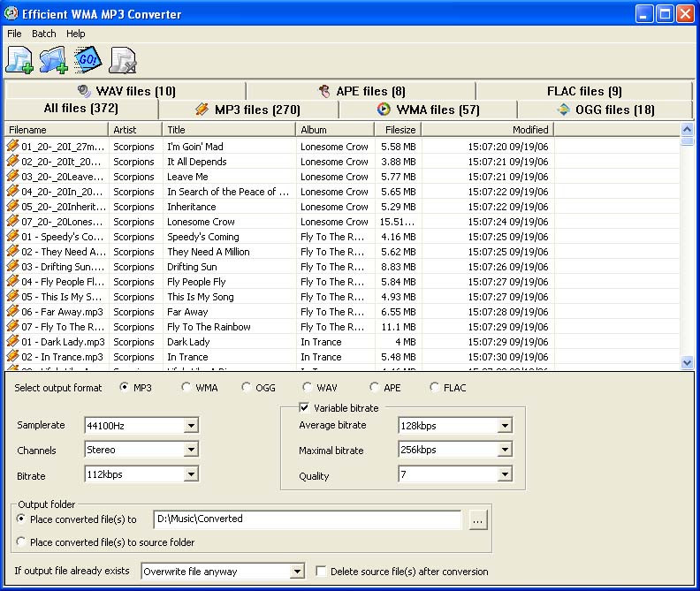Sort list by Filesize column header
Screen dimensions: 700x591
point(398,130)
